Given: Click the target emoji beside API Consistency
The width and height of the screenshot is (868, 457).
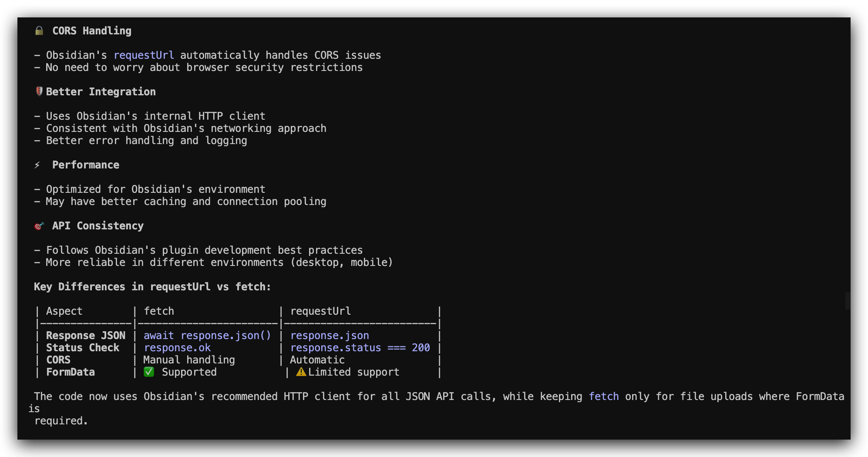Looking at the screenshot, I should pos(39,226).
